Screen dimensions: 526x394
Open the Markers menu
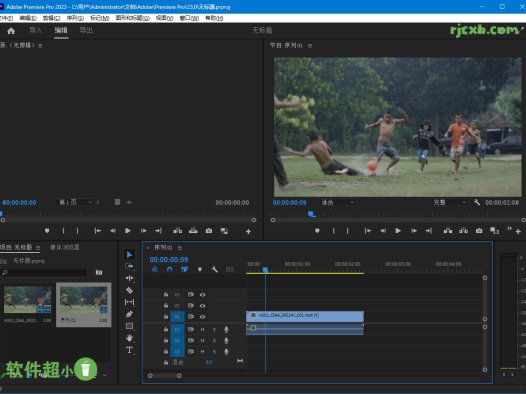(x=100, y=18)
